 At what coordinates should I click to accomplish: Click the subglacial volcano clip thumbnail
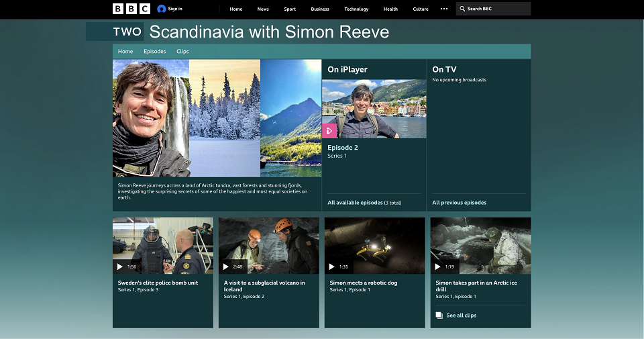coord(269,246)
